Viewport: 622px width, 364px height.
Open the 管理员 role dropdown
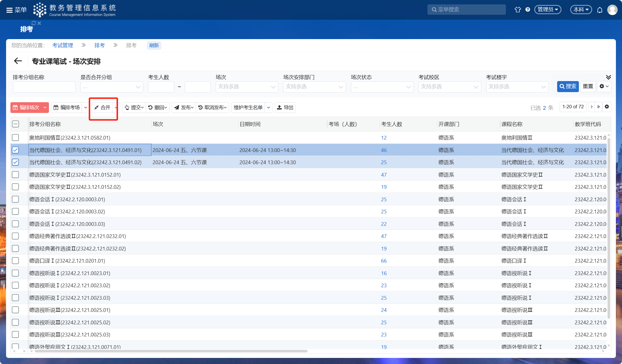[548, 10]
